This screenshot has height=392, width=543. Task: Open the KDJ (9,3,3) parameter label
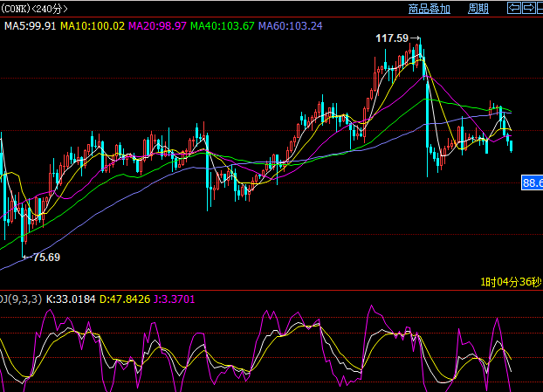(21, 299)
